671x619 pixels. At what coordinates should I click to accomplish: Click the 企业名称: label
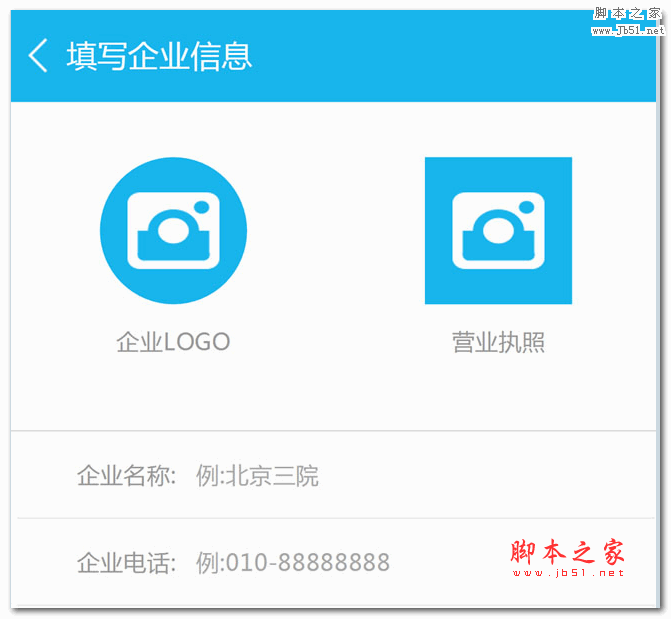126,476
